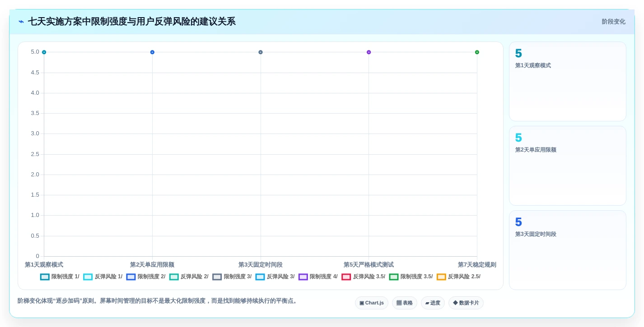Toggle the 反弹风险 2.5/ legend series
Viewport: 644px width, 327px height.
(x=458, y=277)
